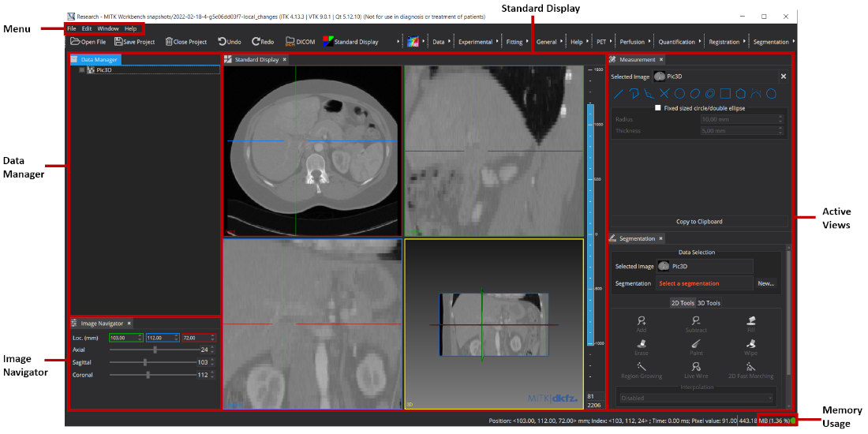This screenshot has width=868, height=434.
Task: Click the New... segmentation button
Action: pyautogui.click(x=765, y=282)
